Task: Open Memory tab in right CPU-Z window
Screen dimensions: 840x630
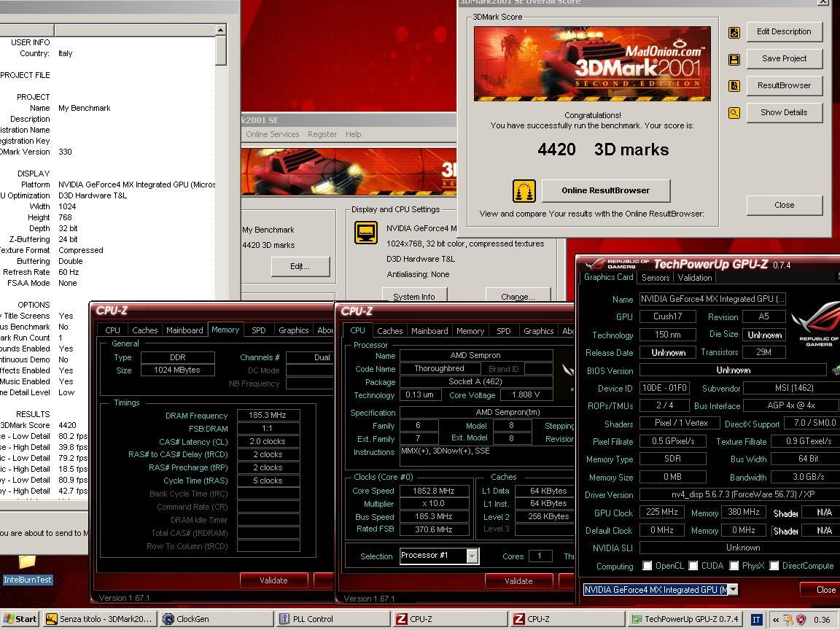Action: click(470, 331)
